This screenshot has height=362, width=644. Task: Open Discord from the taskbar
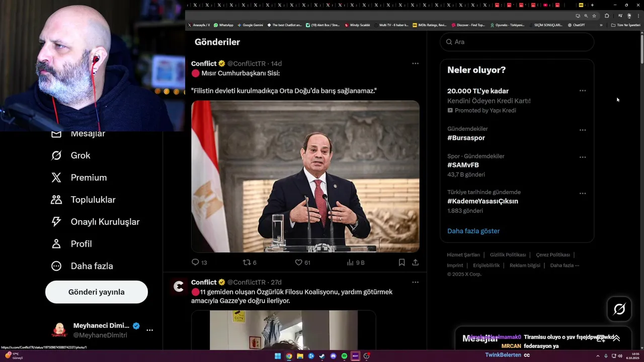(333, 356)
